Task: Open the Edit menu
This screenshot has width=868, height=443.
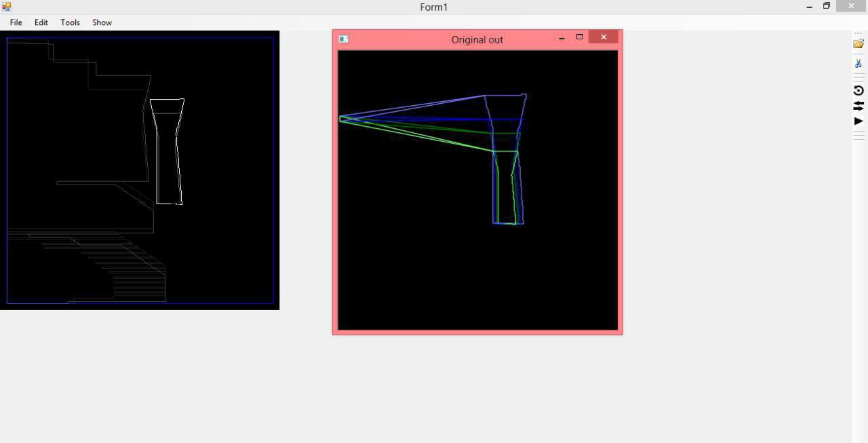Action: [x=41, y=22]
